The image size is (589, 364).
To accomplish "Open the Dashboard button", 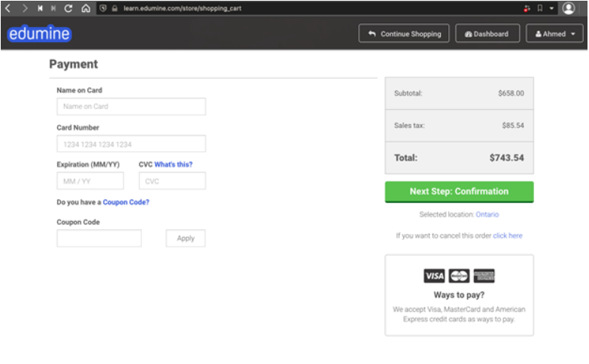I will (x=487, y=34).
